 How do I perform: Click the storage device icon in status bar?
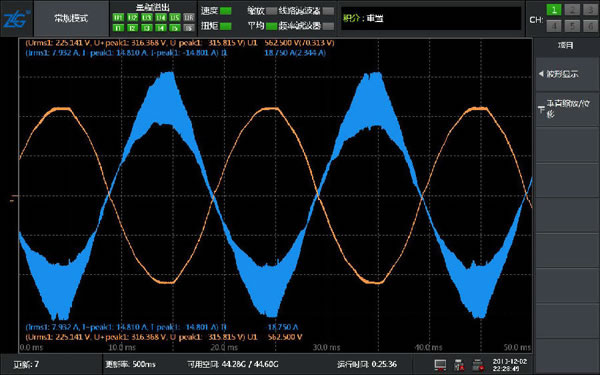(x=459, y=365)
